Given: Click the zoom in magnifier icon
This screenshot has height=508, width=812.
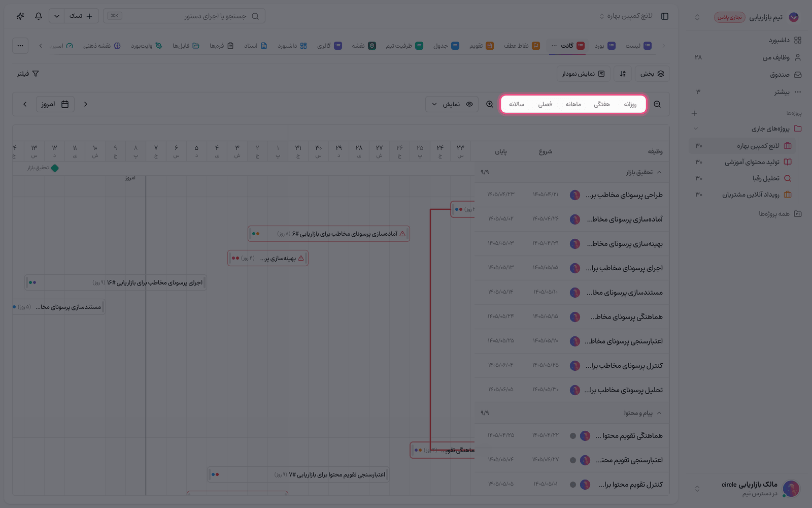Looking at the screenshot, I should (x=490, y=104).
